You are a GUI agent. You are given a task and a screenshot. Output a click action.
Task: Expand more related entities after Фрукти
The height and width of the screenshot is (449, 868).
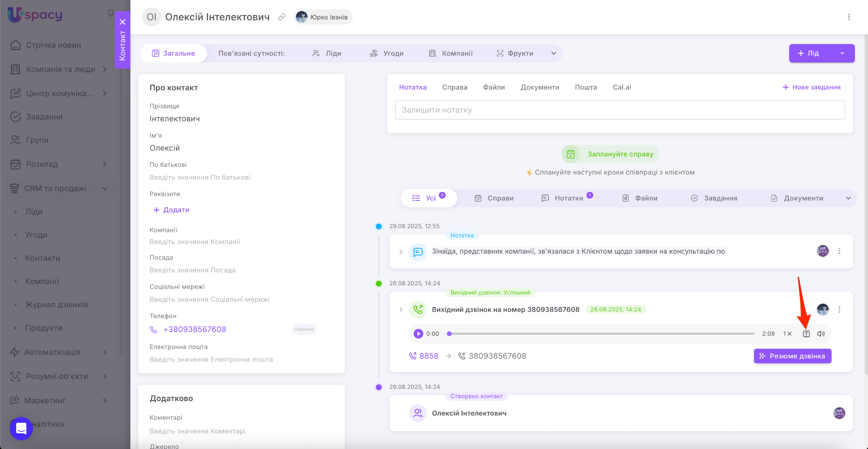click(554, 53)
